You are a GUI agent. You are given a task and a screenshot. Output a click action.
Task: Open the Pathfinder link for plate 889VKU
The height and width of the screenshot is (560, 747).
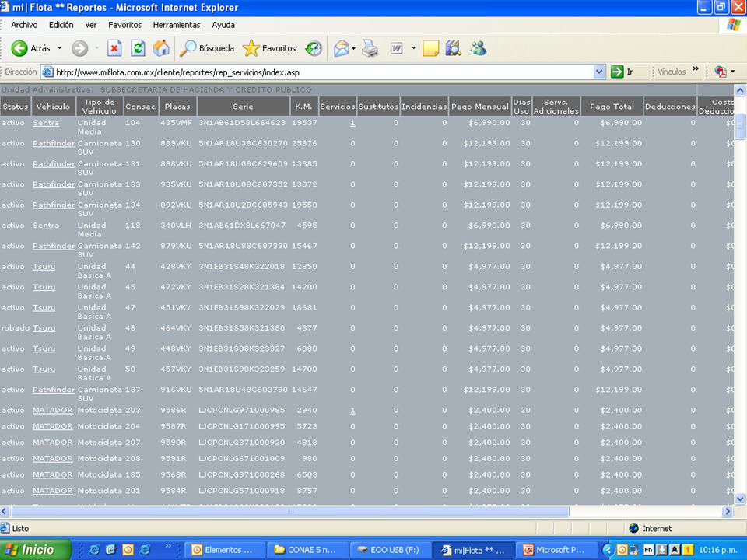pos(54,143)
